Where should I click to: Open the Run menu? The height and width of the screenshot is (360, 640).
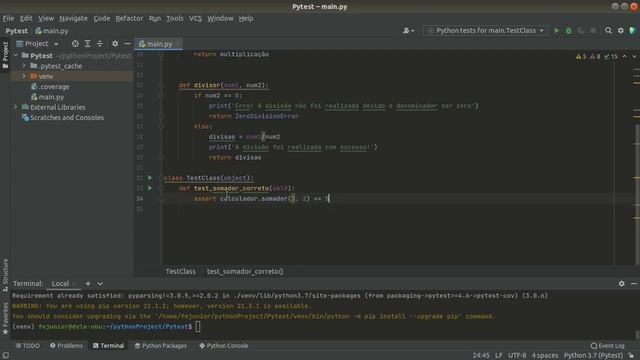155,18
